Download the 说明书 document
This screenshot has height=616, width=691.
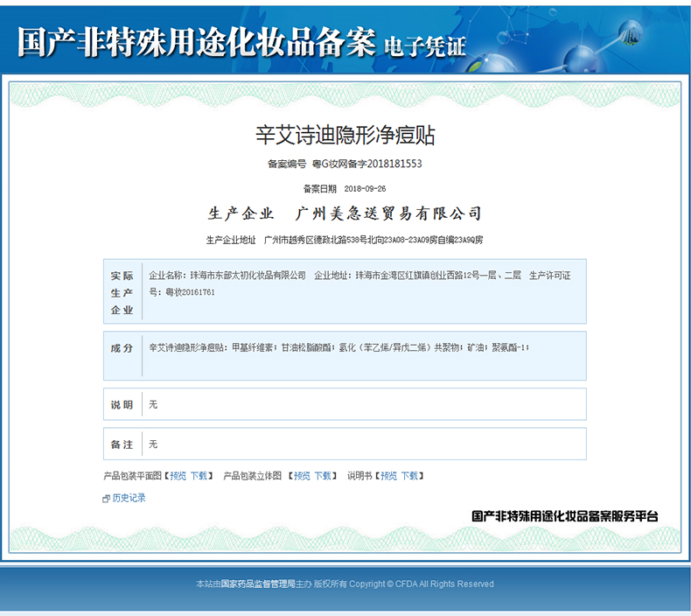point(409,476)
